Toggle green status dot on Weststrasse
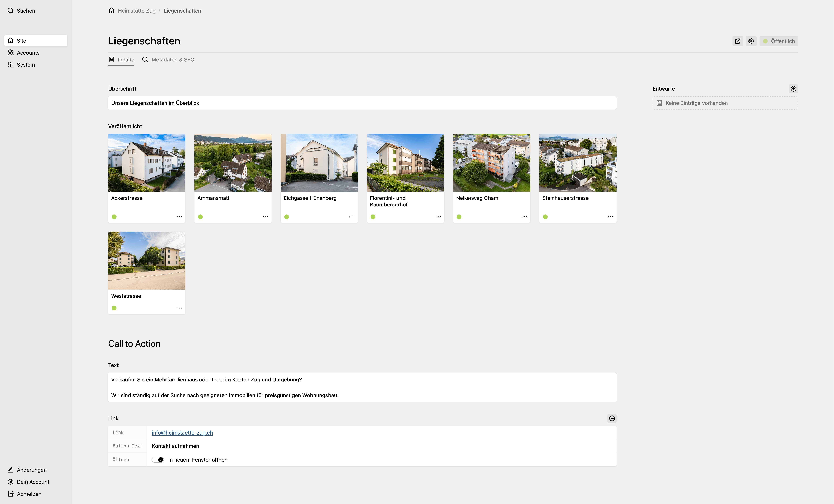This screenshot has height=504, width=834. 114,308
